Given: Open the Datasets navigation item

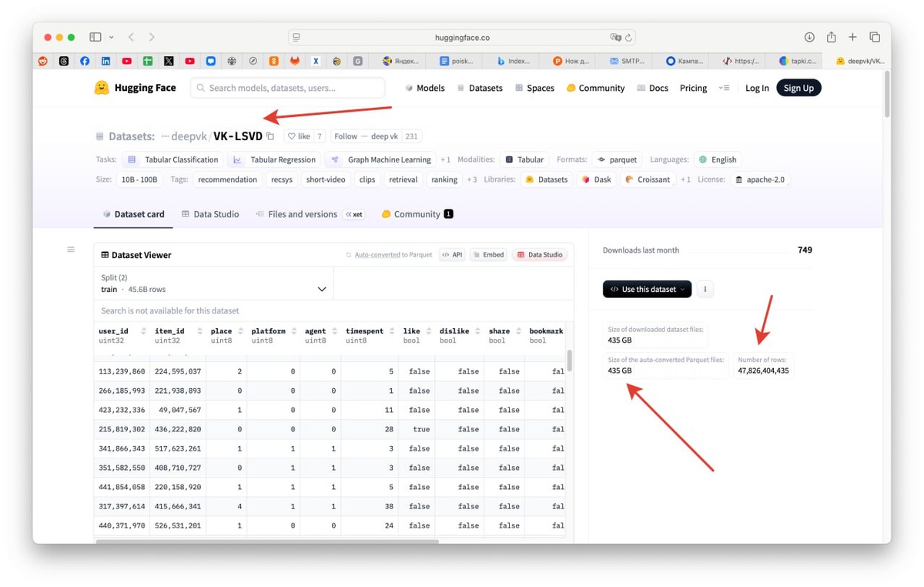Looking at the screenshot, I should 480,88.
